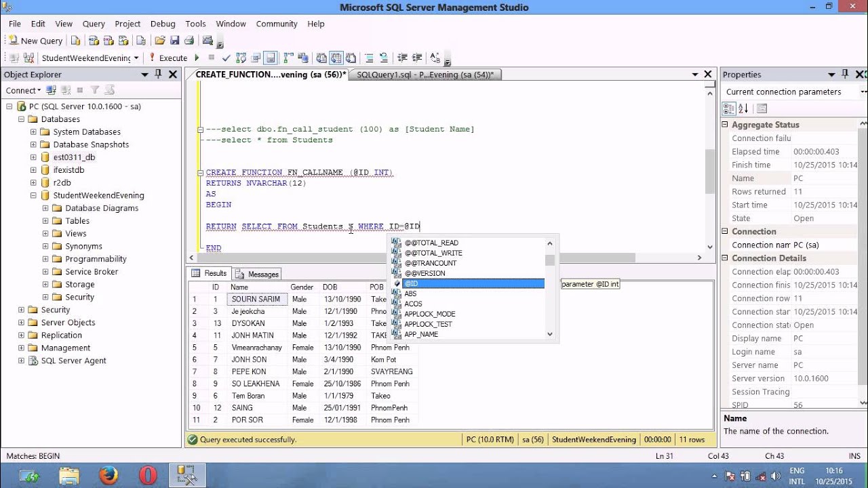The image size is (868, 488).
Task: Click the Increase Indent icon
Action: pos(418,58)
